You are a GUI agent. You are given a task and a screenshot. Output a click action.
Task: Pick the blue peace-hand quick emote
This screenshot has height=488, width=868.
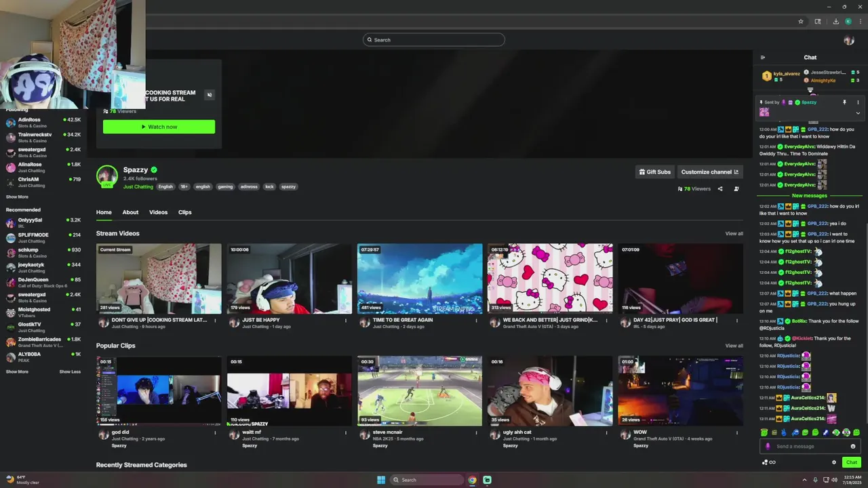pyautogui.click(x=785, y=432)
